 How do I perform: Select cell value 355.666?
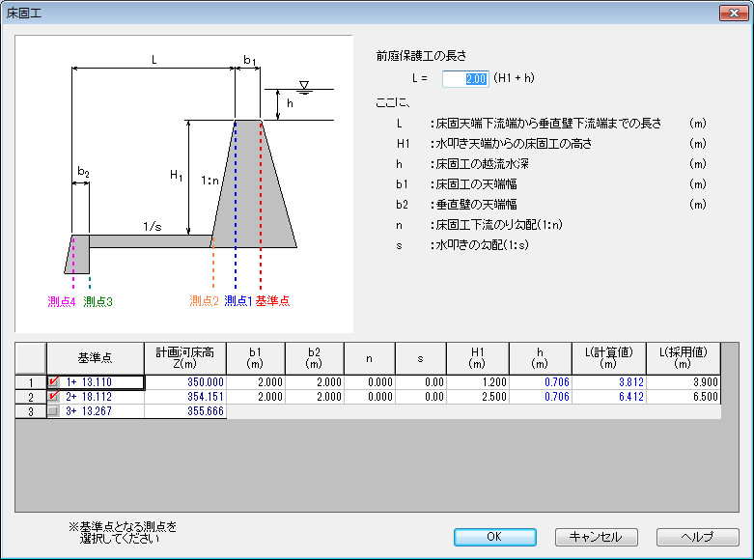[x=185, y=411]
